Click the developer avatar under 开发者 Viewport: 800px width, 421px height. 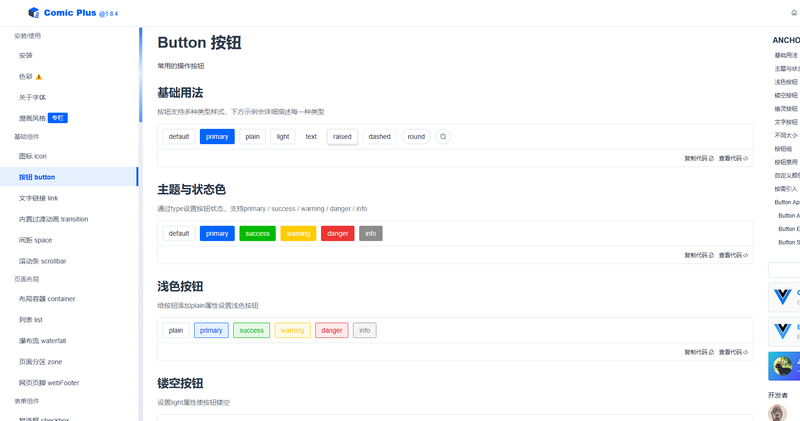click(x=778, y=412)
